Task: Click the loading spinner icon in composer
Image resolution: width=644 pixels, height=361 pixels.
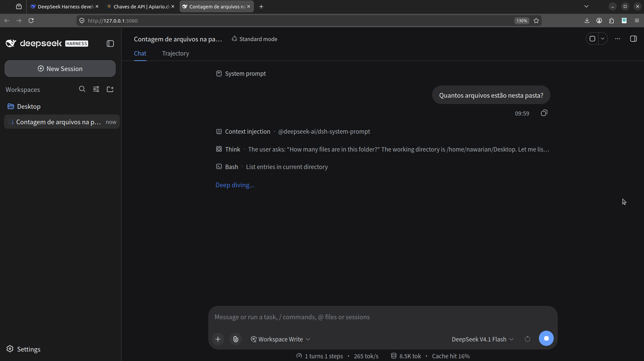Action: pyautogui.click(x=527, y=339)
